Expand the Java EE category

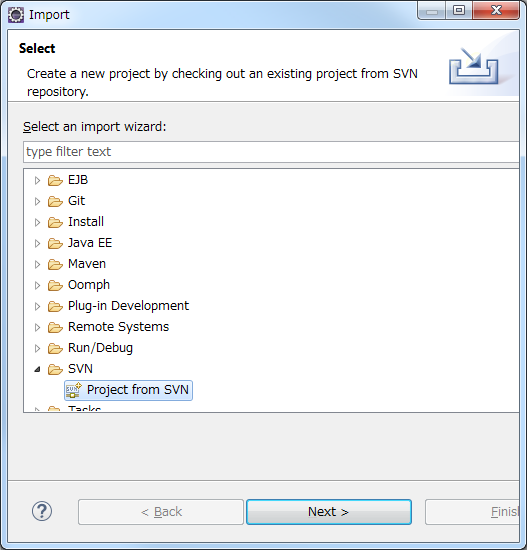37,243
